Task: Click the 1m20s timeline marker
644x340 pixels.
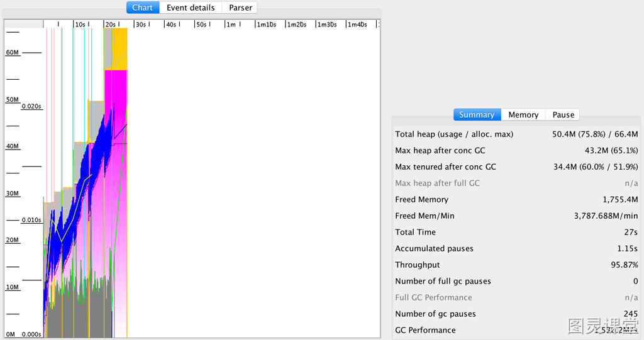Action: [x=297, y=25]
